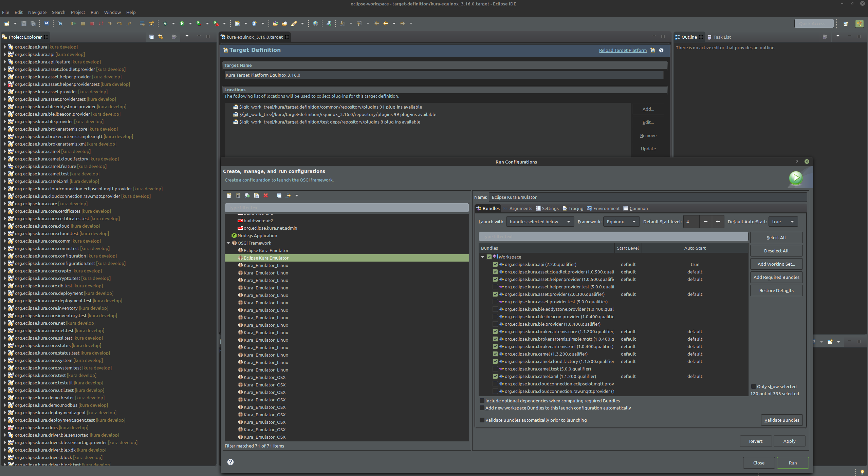Decrease Default Start level with minus
This screenshot has width=868, height=476.
click(705, 222)
